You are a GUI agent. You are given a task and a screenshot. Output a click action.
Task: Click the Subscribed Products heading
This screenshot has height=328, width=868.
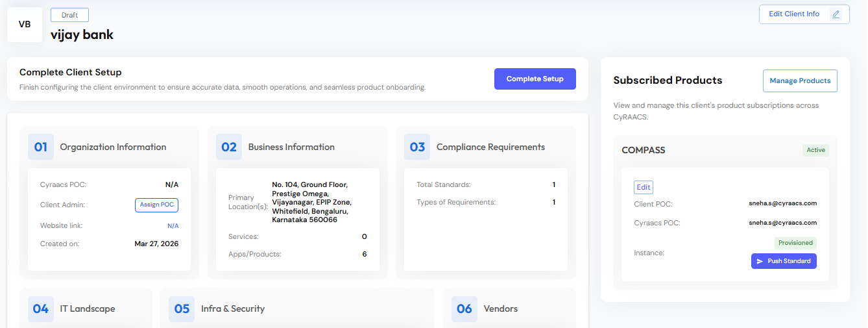point(668,81)
